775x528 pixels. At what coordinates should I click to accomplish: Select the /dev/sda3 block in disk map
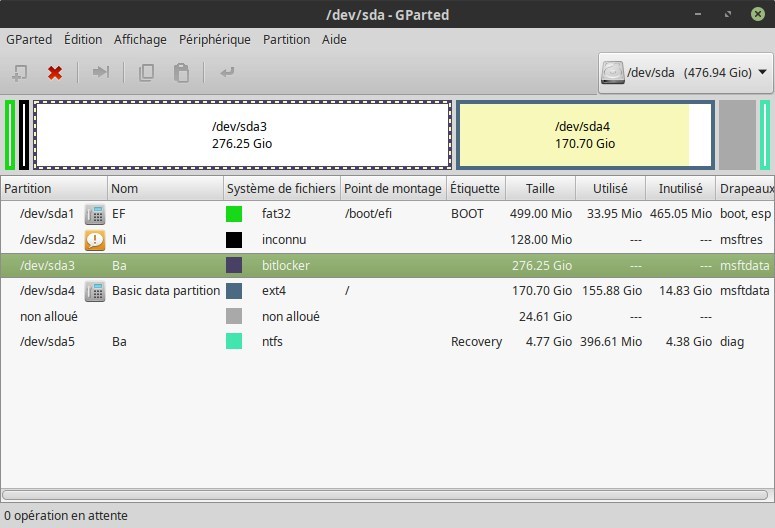coord(242,135)
